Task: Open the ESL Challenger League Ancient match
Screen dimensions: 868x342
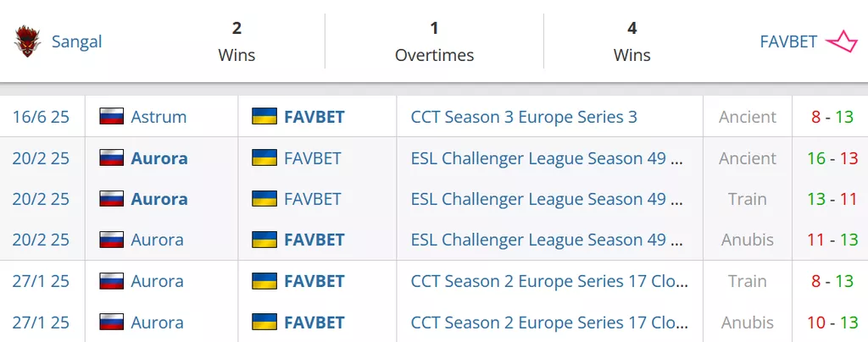Action: (x=547, y=158)
